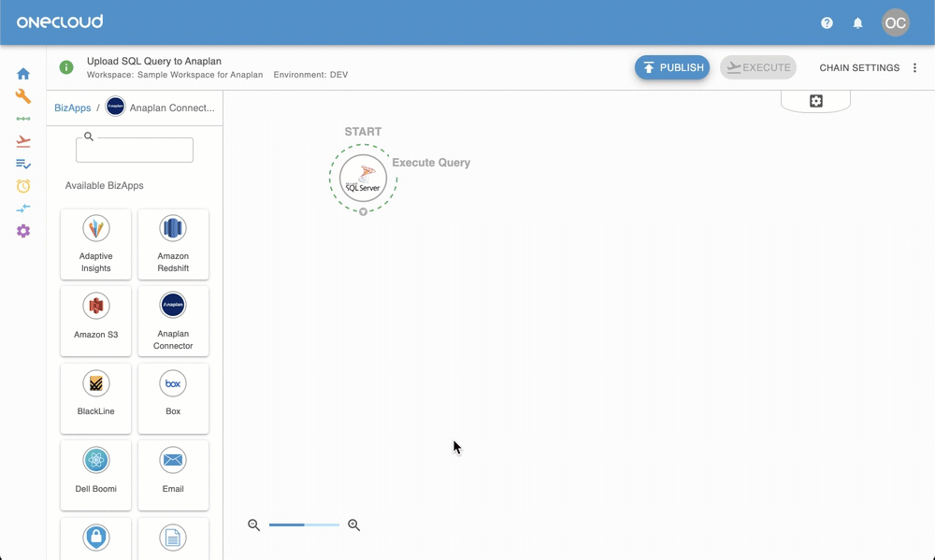Open notifications bell icon
The width and height of the screenshot is (935, 560).
857,22
